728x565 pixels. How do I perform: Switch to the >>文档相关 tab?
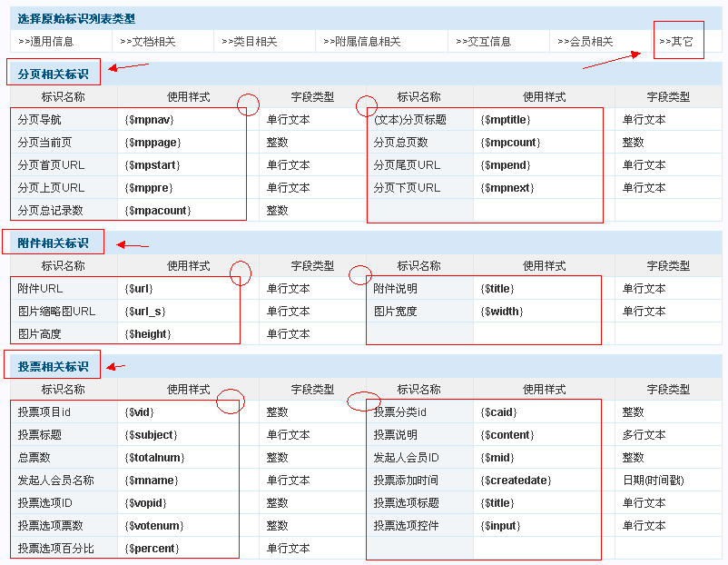click(x=148, y=42)
